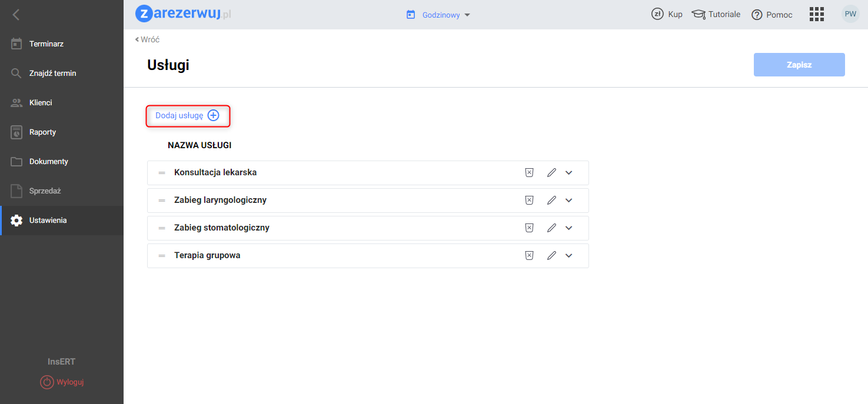Collapse sidebar with back arrow icon

tap(16, 15)
